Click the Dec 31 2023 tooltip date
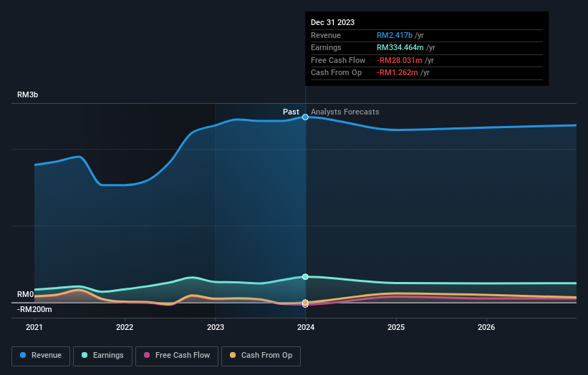The image size is (588, 375). pyautogui.click(x=332, y=22)
